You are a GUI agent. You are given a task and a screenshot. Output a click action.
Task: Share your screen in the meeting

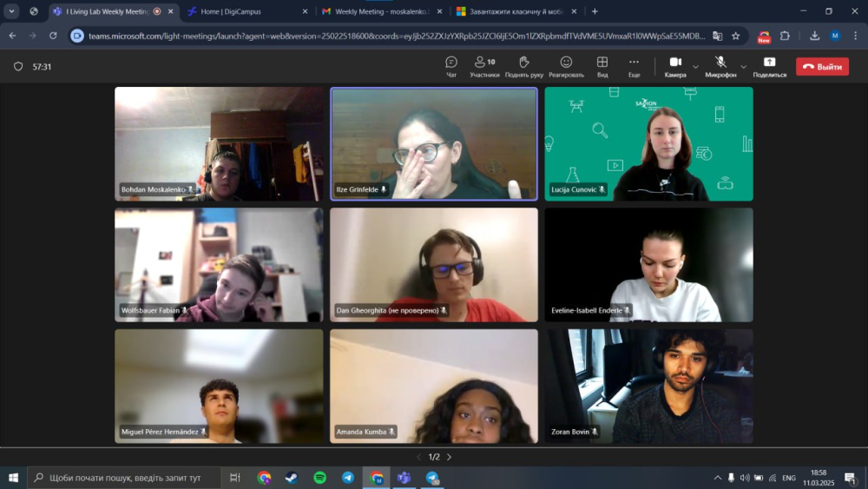769,67
